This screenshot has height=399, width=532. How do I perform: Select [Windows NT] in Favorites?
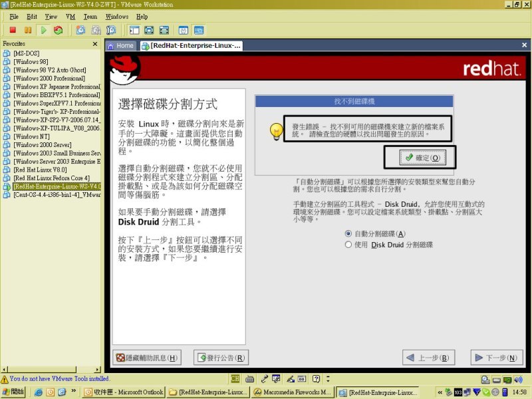coord(31,136)
